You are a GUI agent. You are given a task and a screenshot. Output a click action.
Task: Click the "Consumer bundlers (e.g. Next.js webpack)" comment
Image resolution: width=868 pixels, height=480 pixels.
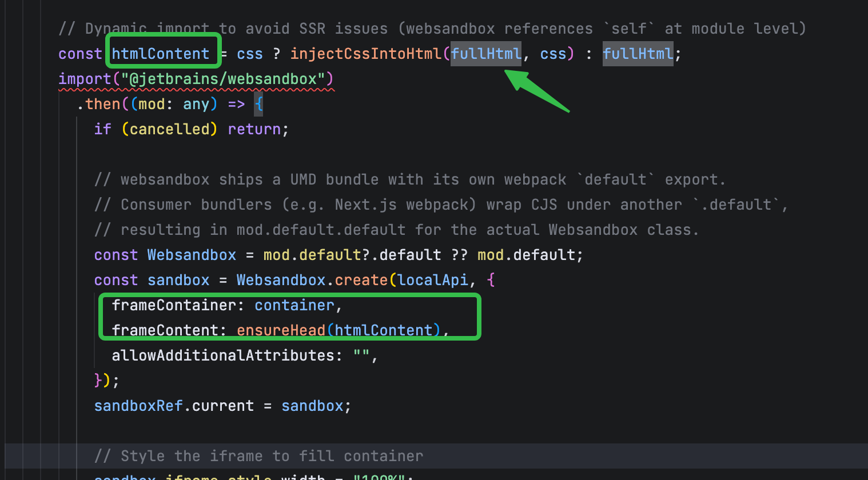click(x=441, y=205)
